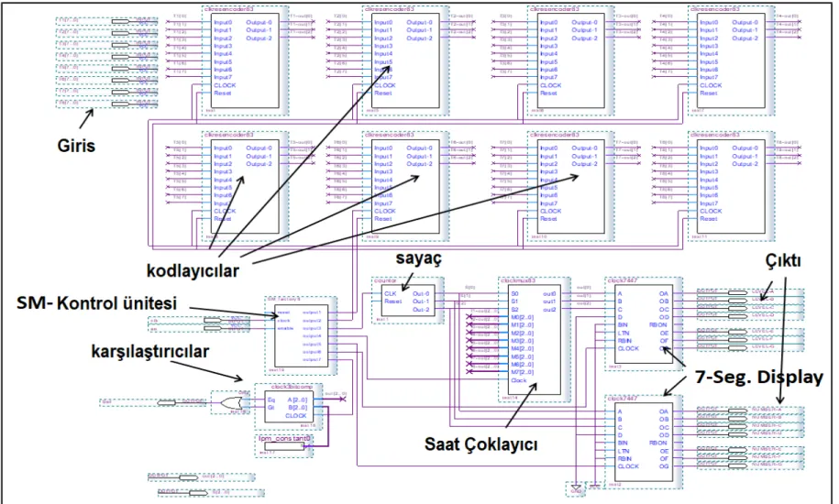839x504 pixels.
Task: Click the 'Saat Çoklayıcı' annotation label
Action: [481, 444]
